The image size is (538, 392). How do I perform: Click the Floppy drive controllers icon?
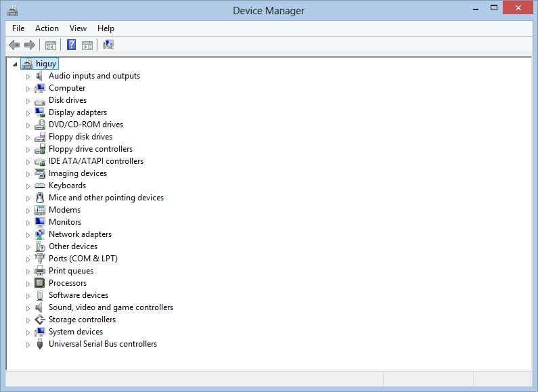[40, 149]
